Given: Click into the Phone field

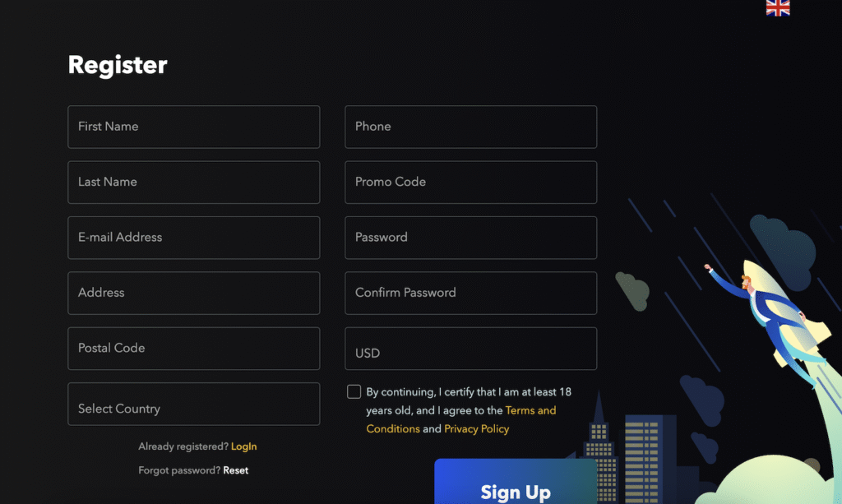Looking at the screenshot, I should click(471, 127).
